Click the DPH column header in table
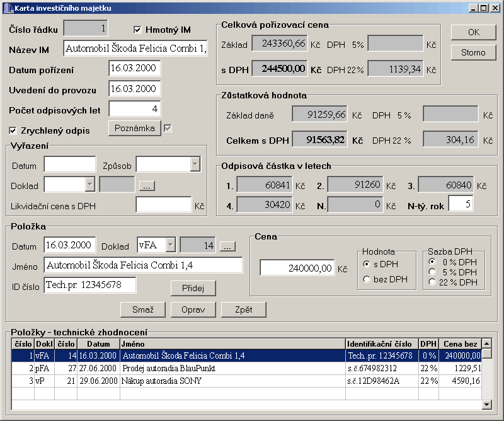The height and width of the screenshot is (421, 504). click(x=429, y=344)
